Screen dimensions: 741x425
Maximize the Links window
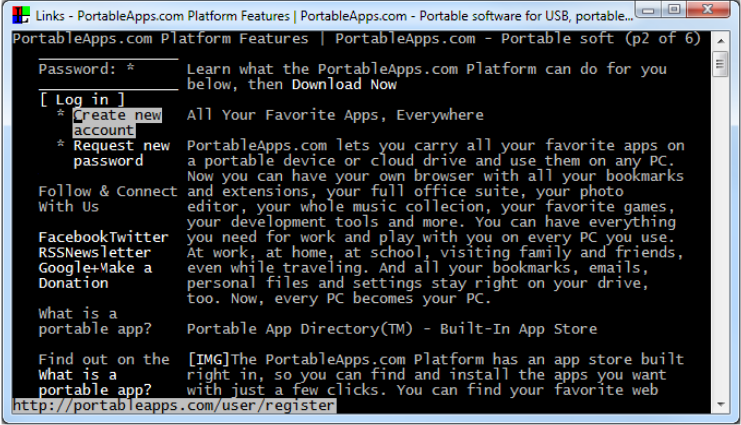[x=674, y=10]
